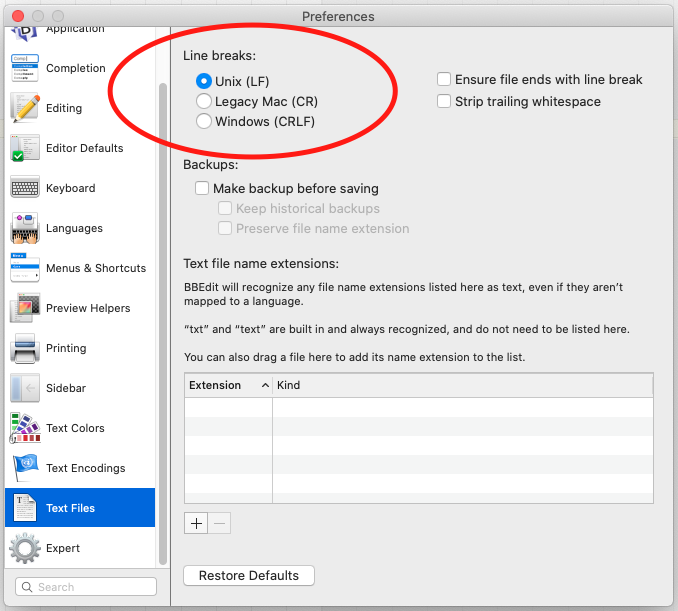Show the Keyboard preferences label

70,188
